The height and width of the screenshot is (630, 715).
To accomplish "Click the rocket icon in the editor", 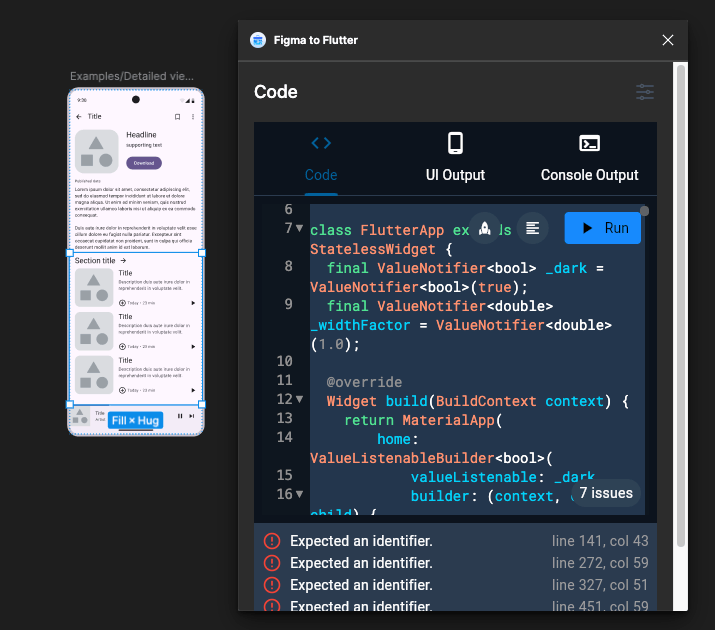I will coord(485,228).
